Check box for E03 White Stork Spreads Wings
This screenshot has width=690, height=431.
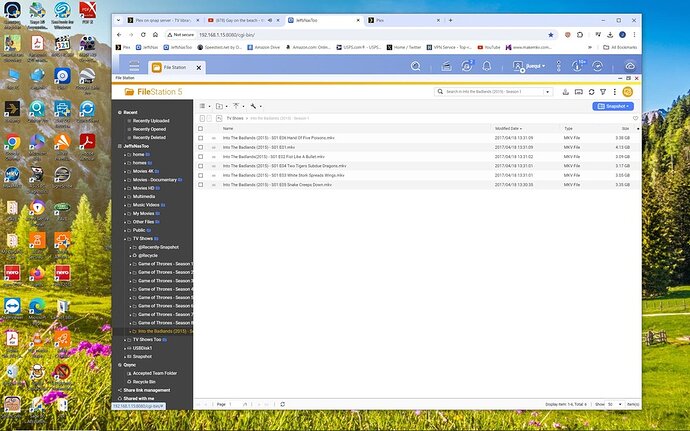[x=201, y=175]
